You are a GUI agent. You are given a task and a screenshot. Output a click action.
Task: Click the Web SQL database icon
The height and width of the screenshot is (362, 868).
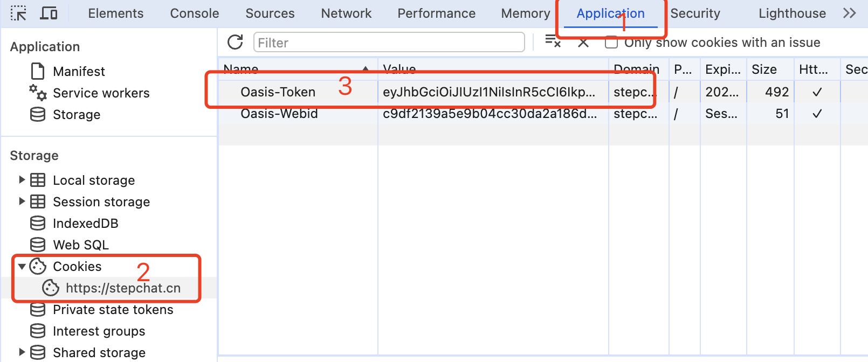(x=37, y=245)
